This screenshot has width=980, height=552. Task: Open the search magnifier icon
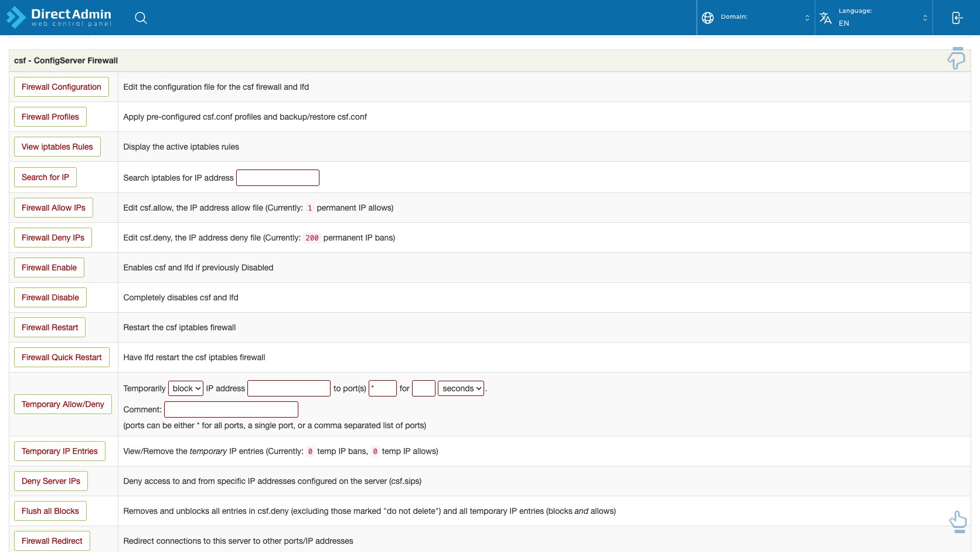[141, 18]
